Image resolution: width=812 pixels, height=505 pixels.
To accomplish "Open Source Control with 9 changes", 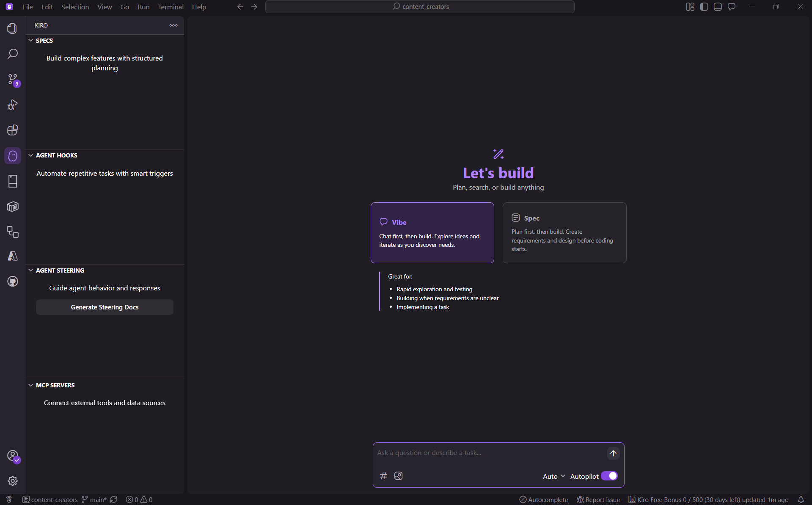I will 12,79.
